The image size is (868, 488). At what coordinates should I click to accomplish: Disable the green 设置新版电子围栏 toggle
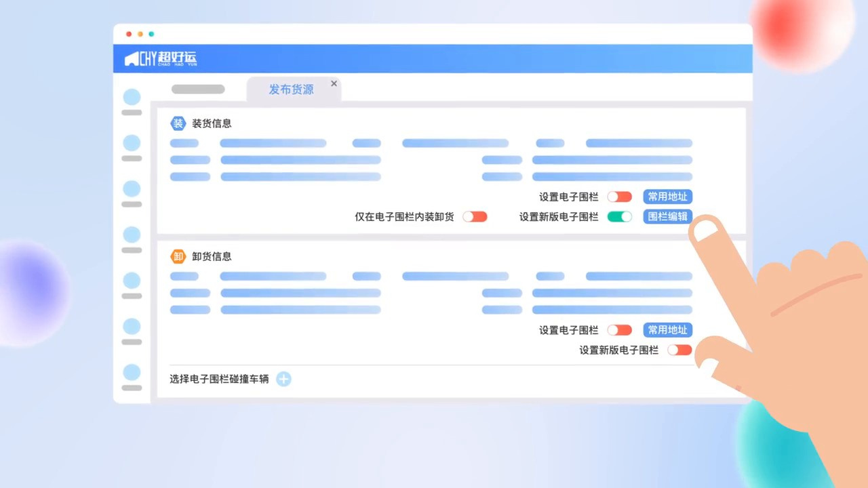[619, 217]
